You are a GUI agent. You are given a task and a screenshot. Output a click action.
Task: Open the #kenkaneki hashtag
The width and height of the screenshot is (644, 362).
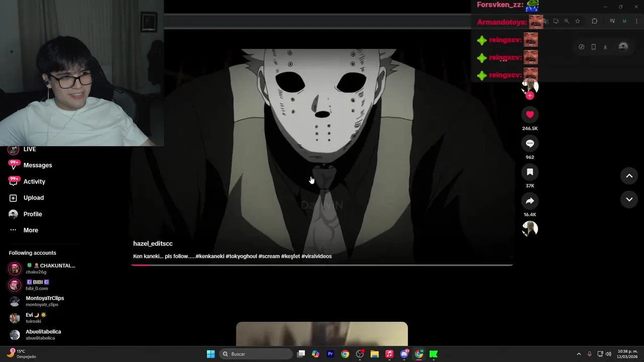click(210, 256)
